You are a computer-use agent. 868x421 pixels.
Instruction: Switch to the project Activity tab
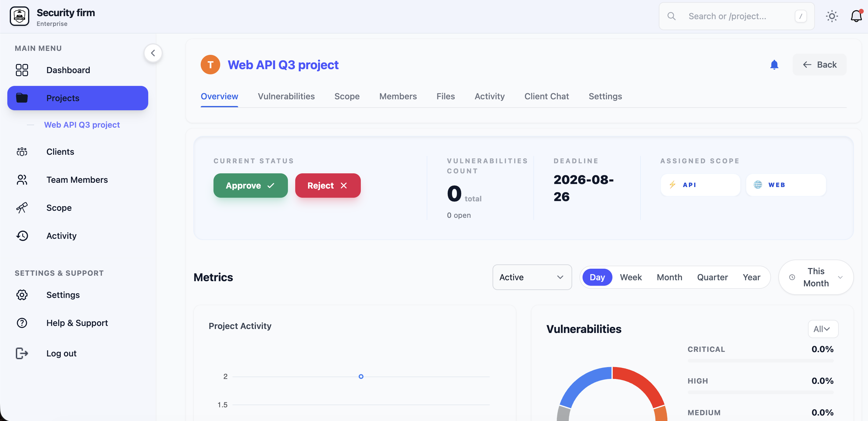[x=489, y=96]
